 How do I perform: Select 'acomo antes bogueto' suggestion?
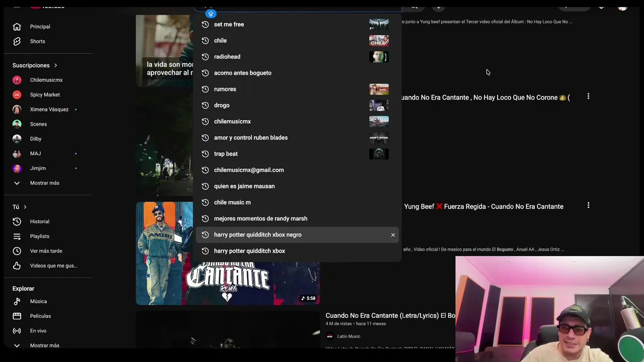tap(297, 73)
